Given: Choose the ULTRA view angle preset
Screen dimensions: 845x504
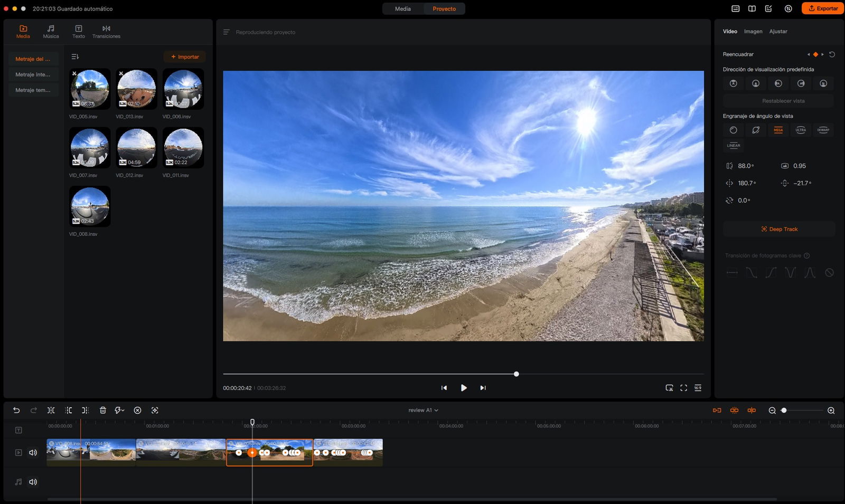Looking at the screenshot, I should click(x=801, y=130).
